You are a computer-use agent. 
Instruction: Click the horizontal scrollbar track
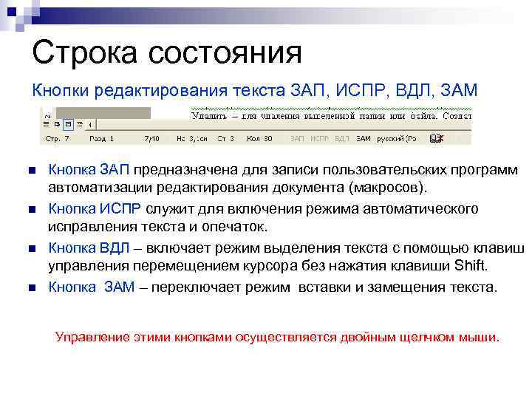tap(284, 125)
